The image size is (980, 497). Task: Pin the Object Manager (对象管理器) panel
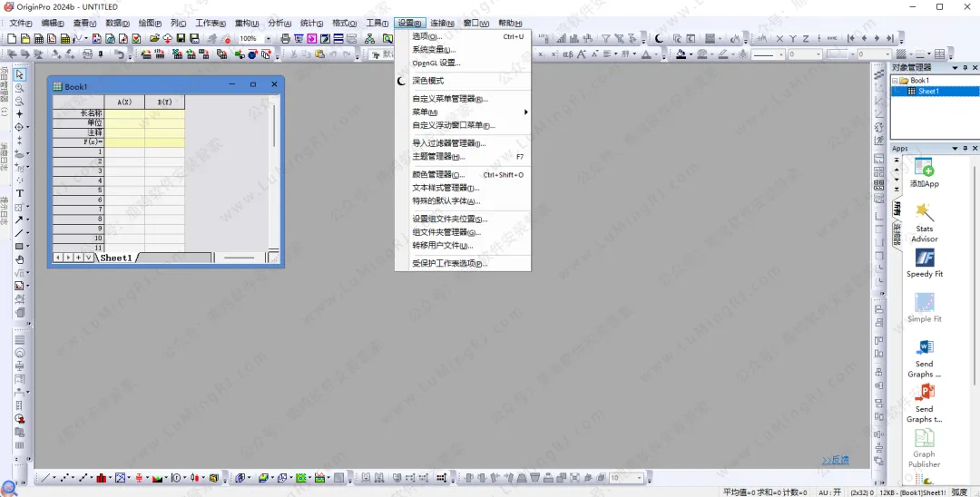(x=965, y=68)
